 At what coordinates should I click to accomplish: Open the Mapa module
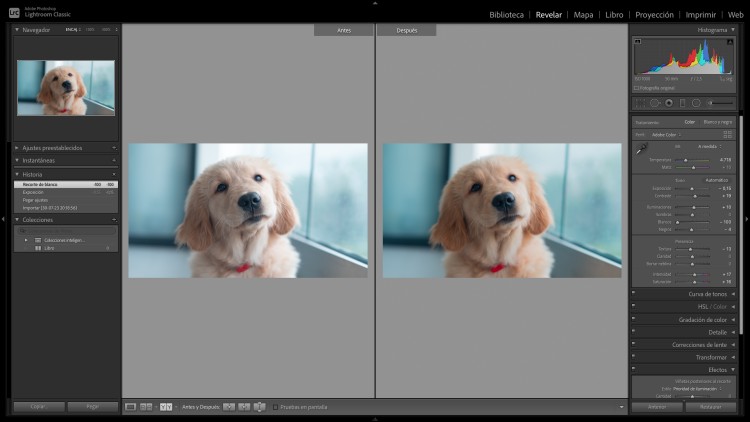point(583,15)
